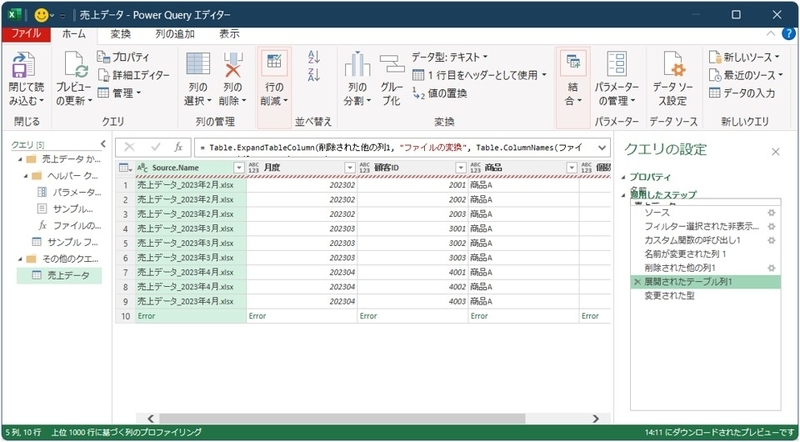Image resolution: width=800 pixels, height=442 pixels.
Task: Open the File (ファイル) tab
Action: pyautogui.click(x=26, y=34)
